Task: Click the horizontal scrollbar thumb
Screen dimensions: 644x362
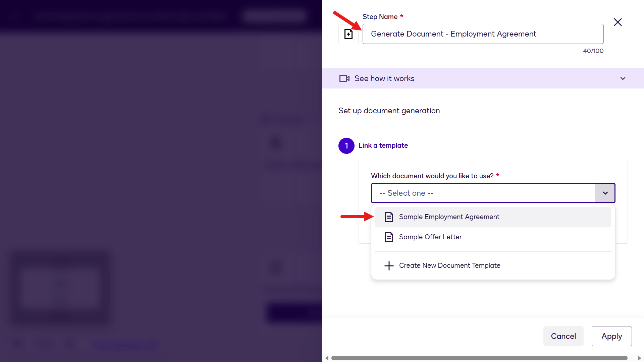Action: [x=479, y=358]
